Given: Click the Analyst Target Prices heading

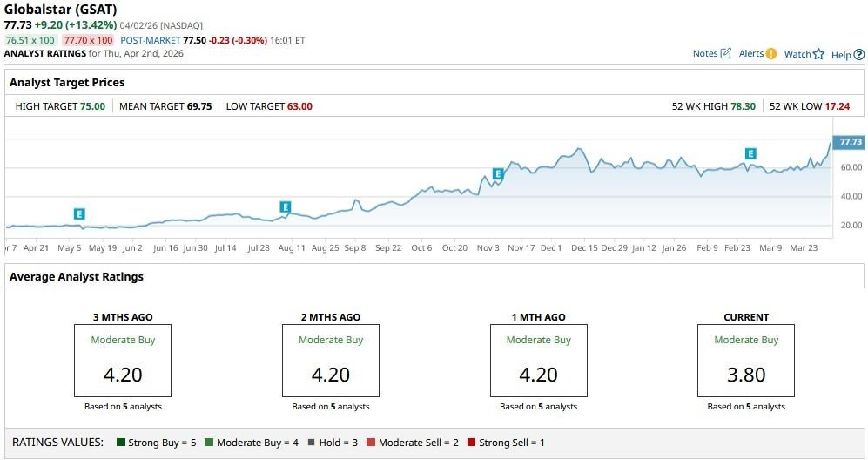Looking at the screenshot, I should pos(67,82).
